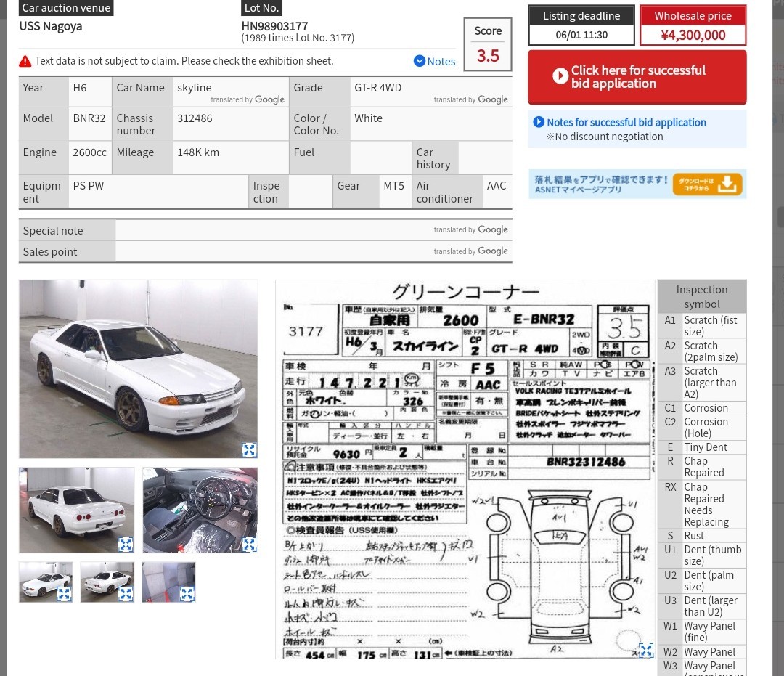Click the Wholesale price box

(693, 25)
